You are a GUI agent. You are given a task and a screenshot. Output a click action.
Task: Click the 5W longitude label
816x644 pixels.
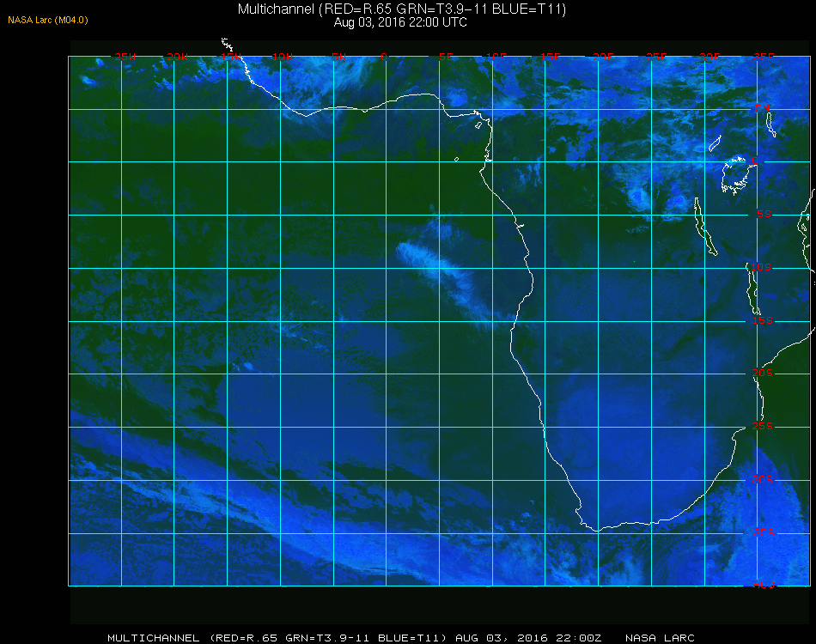[x=338, y=57]
